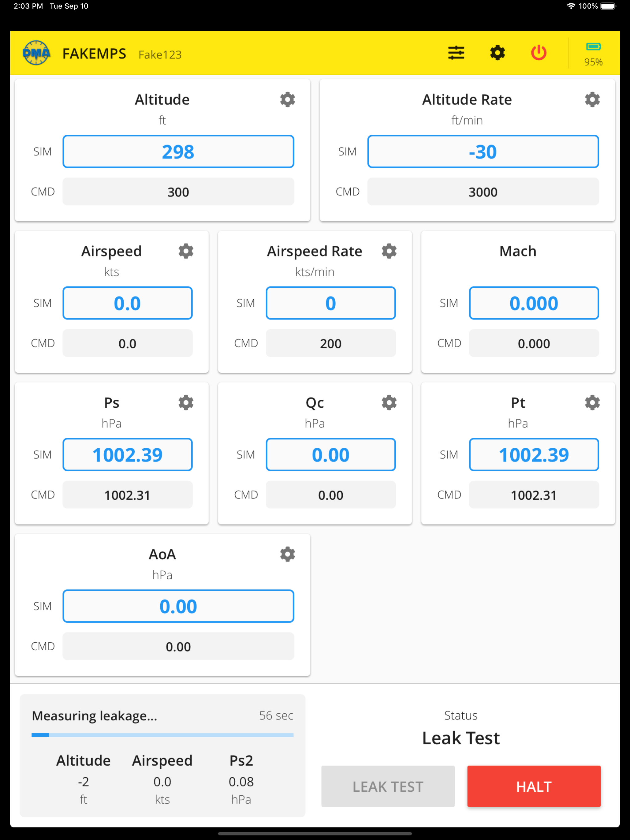Tap the Fake123 serial label
The image size is (630, 840).
tap(160, 55)
